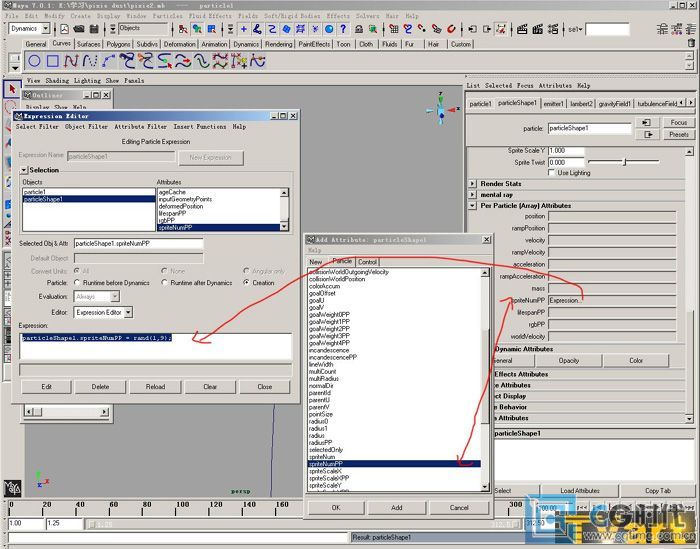Viewport: 700px width, 549px height.
Task: Click the Add Attribute list vertical scrollbar
Action: 485,379
